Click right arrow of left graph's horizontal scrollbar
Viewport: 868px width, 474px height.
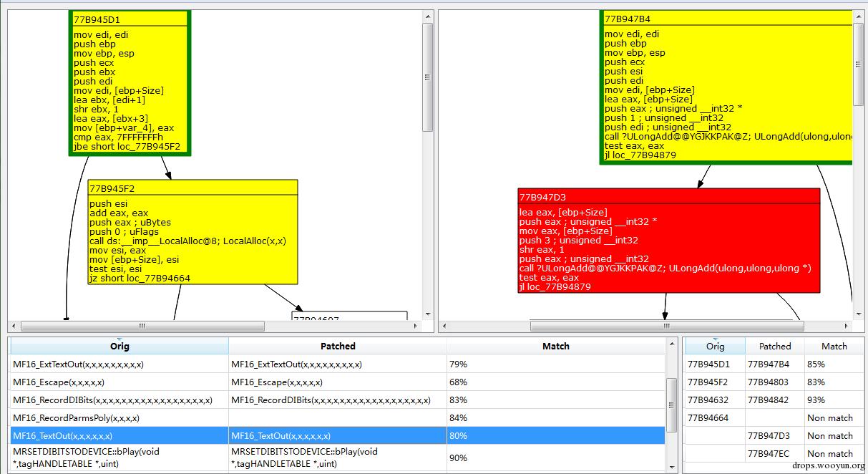click(x=416, y=326)
